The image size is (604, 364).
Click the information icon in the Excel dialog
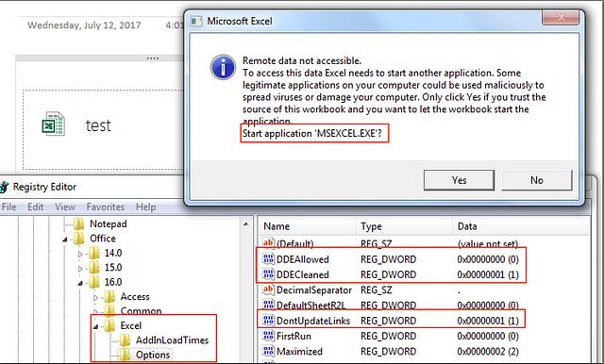[x=223, y=67]
